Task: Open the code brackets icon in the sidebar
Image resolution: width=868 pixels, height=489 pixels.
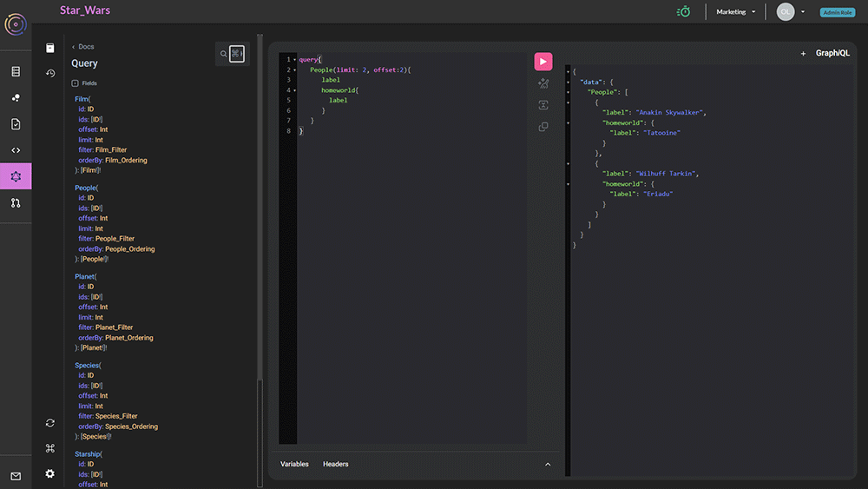Action: 16,150
